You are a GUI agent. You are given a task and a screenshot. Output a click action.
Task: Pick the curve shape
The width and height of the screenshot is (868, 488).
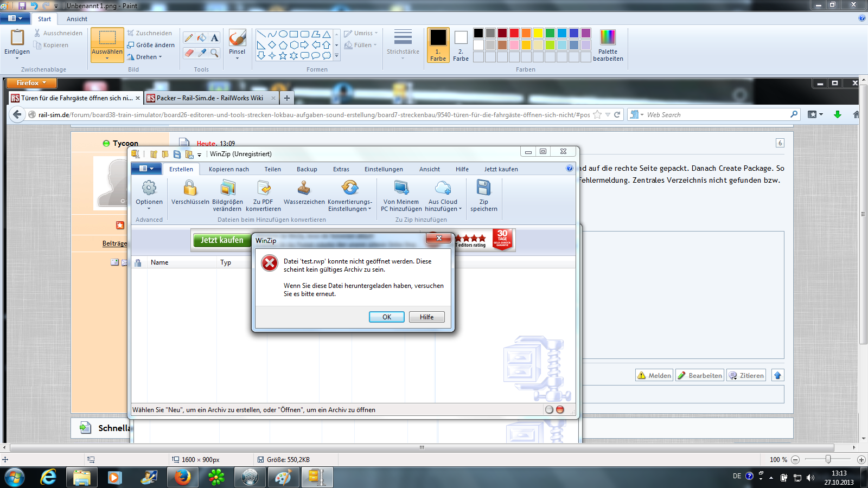coord(272,34)
